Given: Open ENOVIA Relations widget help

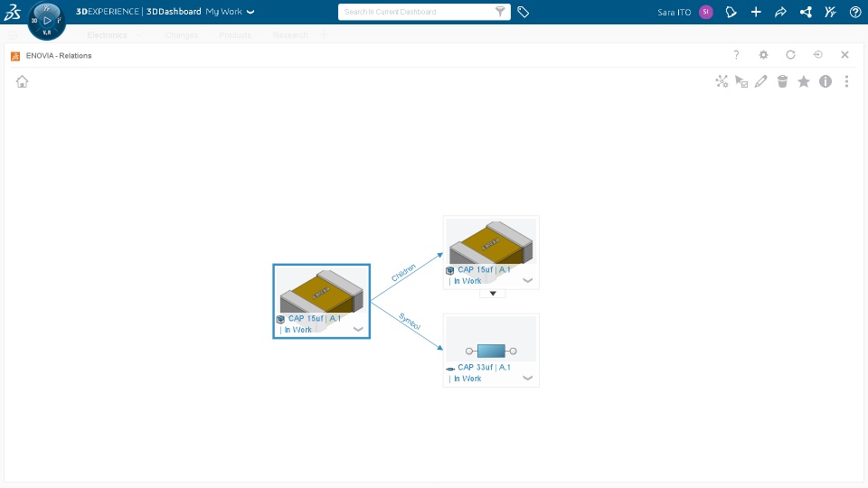Looking at the screenshot, I should click(x=736, y=55).
